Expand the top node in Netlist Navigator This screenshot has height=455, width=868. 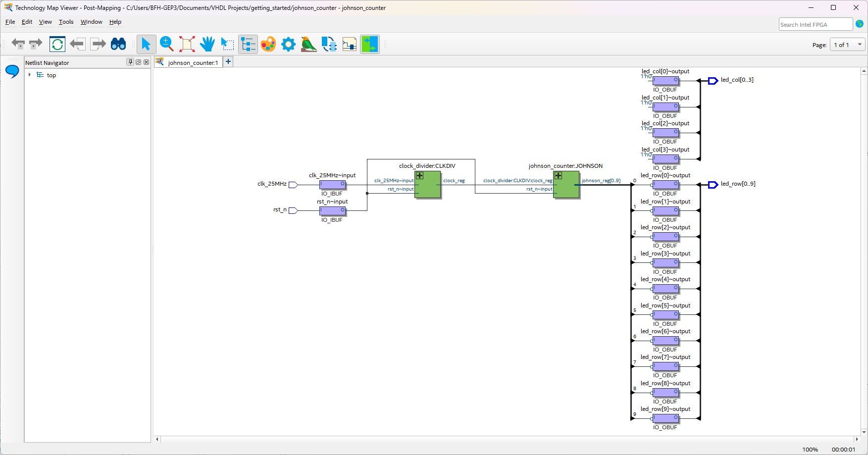[30, 75]
